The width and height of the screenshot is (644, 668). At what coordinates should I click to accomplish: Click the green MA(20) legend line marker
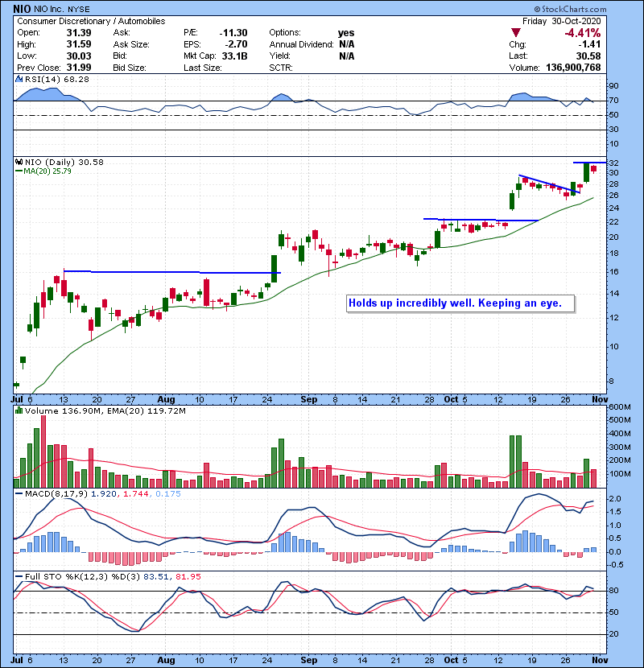[x=19, y=171]
